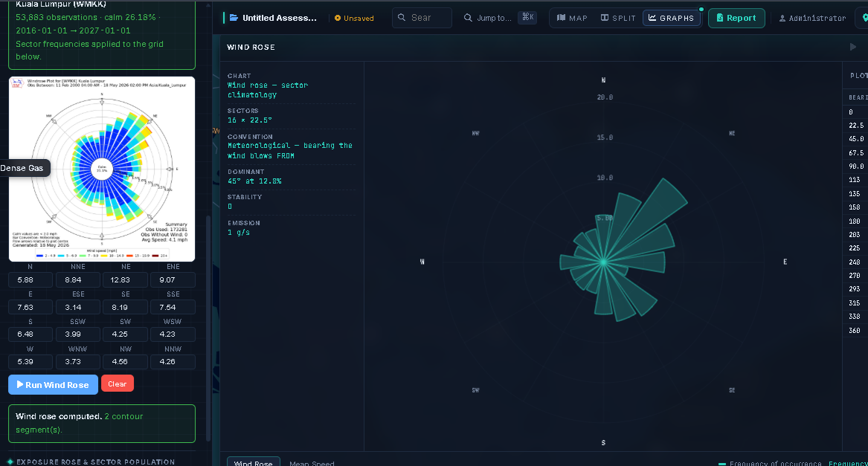
Task: Edit the NNW sector value 4.26
Action: pos(173,361)
